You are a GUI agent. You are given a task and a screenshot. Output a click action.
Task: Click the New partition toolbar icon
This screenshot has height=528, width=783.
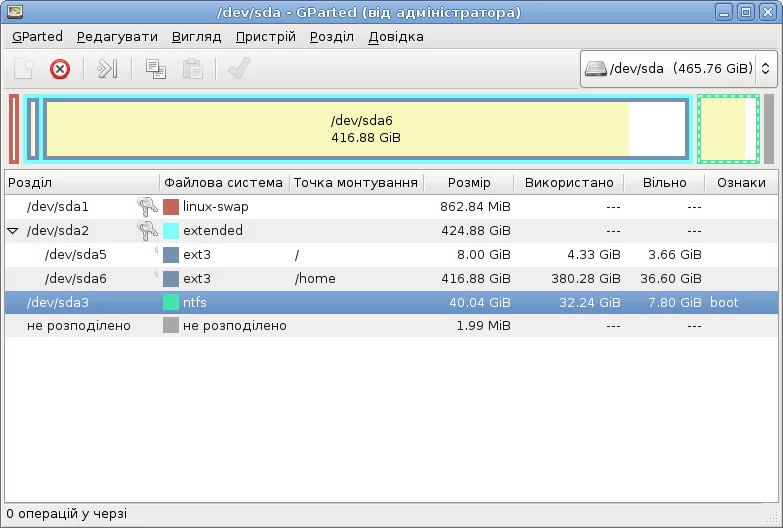23,69
